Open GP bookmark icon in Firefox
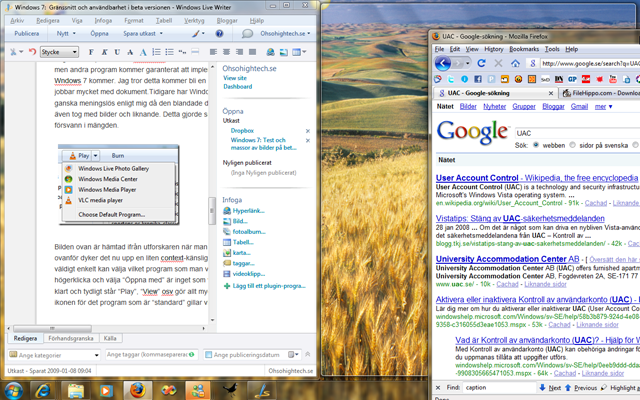Screen dimensions: 640x400 572,79
